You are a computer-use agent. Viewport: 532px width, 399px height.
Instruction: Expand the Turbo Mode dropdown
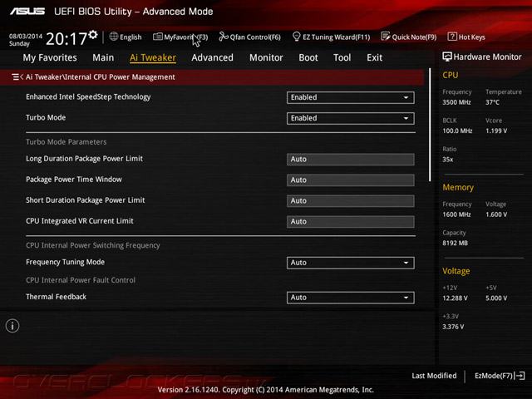pos(351,118)
